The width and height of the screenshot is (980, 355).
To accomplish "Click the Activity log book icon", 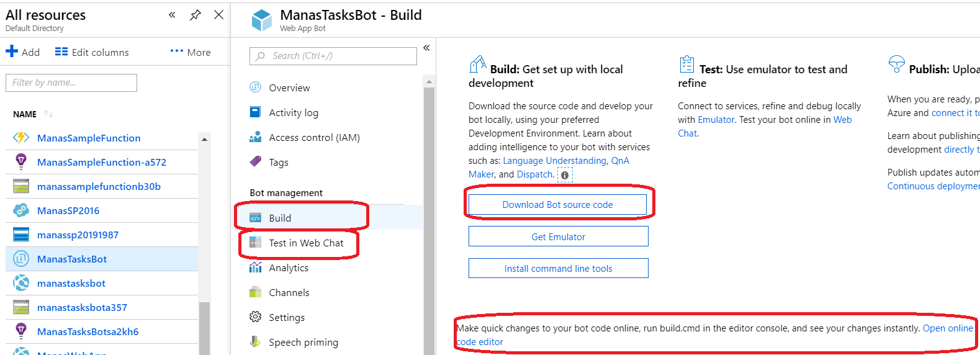I will pyautogui.click(x=255, y=112).
